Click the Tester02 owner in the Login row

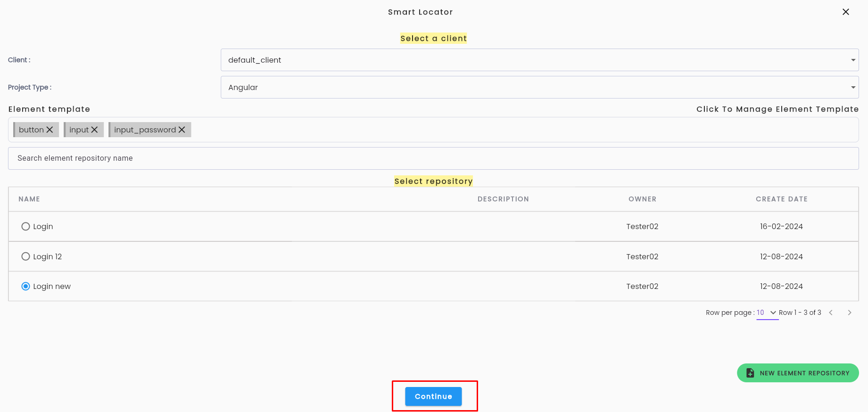click(x=642, y=227)
